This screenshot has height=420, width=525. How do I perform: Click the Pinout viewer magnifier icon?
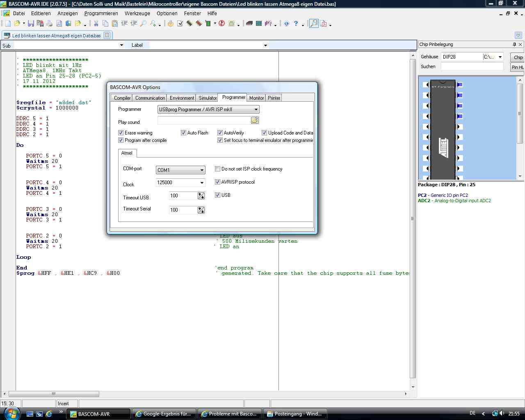[x=314, y=24]
